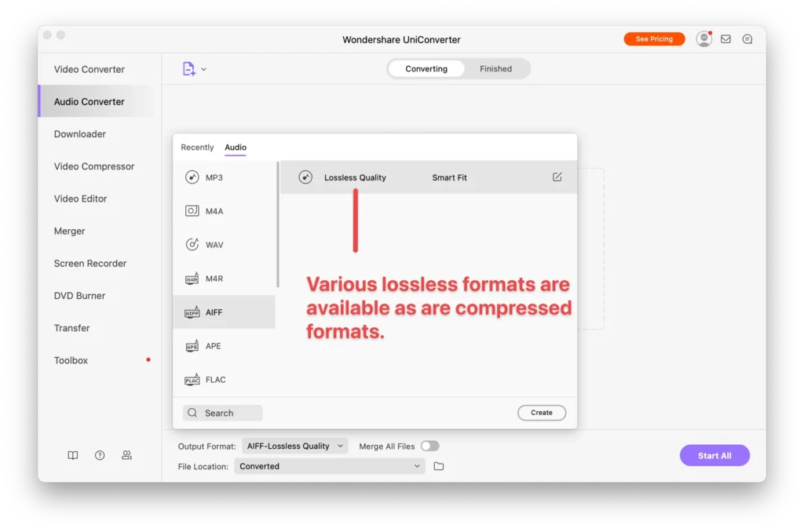
Task: Select the WAV format label
Action: coord(214,245)
